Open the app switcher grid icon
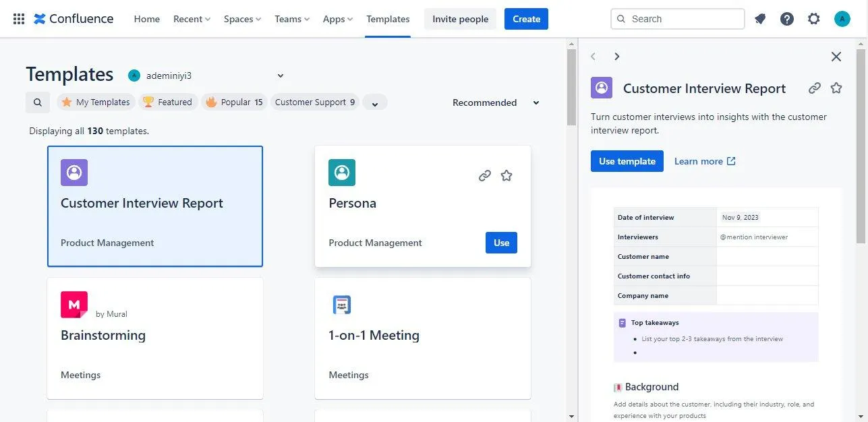The width and height of the screenshot is (868, 422). pos(19,19)
